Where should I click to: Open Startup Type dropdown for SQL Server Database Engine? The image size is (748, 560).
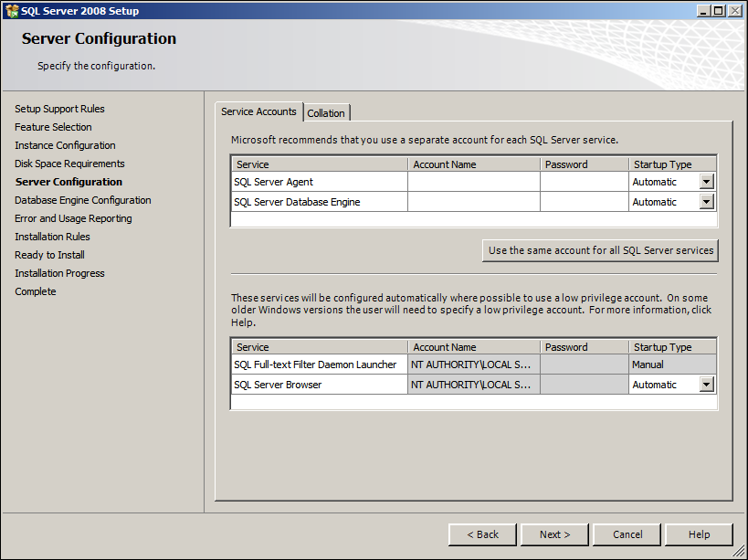coord(707,202)
